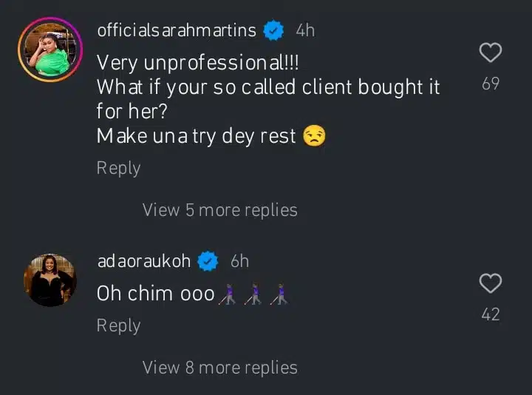This screenshot has height=395, width=532.
Task: Open the 42 likes count
Action: point(491,314)
